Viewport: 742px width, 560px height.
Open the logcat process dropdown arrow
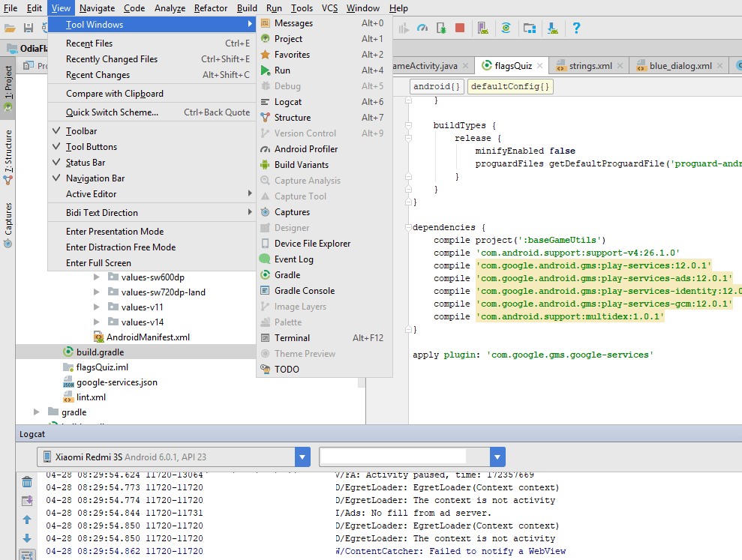click(x=497, y=457)
